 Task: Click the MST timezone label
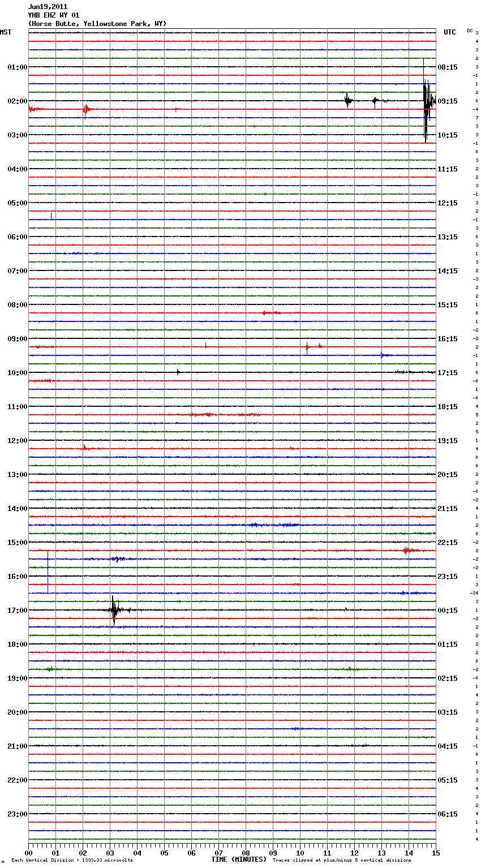(x=6, y=32)
